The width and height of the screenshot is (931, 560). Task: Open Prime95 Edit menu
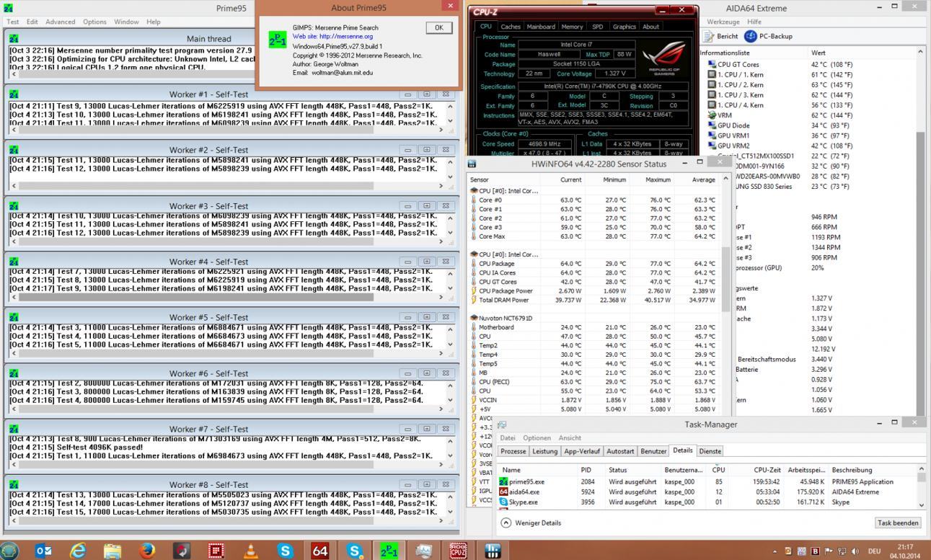point(32,22)
